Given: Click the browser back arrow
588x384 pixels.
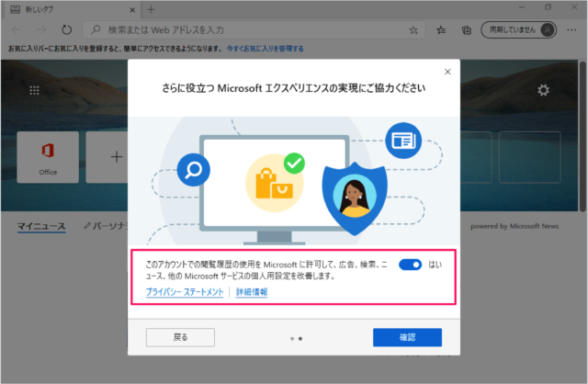Looking at the screenshot, I should (x=17, y=29).
